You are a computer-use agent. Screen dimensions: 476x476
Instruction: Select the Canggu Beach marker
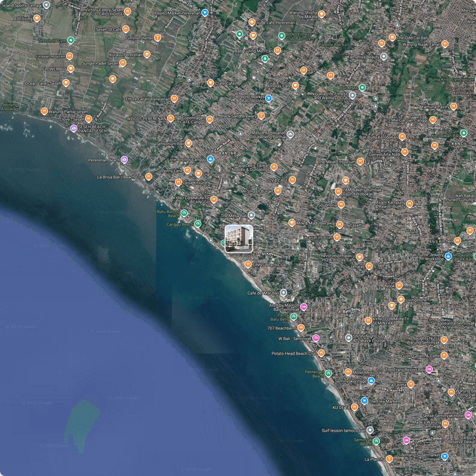click(x=198, y=224)
